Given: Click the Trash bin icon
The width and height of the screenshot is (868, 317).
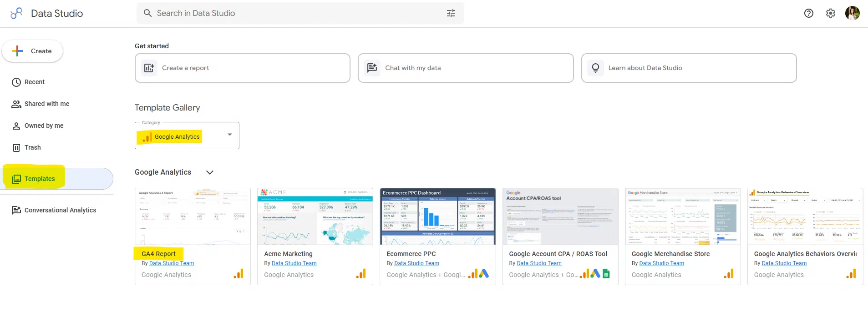Looking at the screenshot, I should point(16,148).
